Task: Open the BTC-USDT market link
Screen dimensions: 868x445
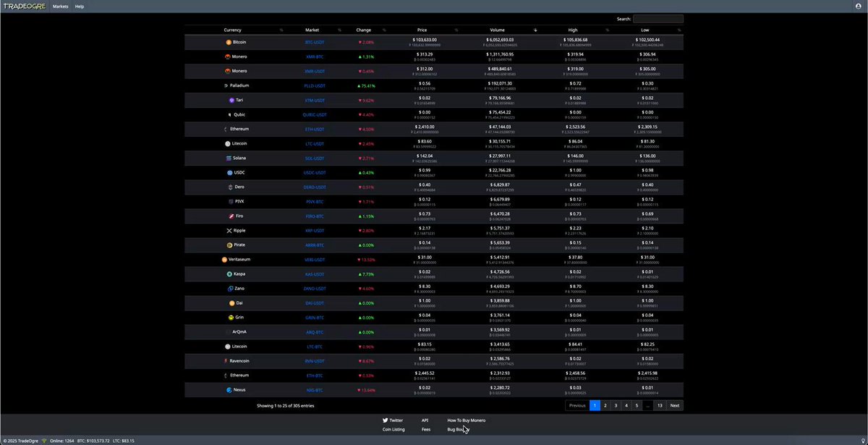Action: (315, 42)
